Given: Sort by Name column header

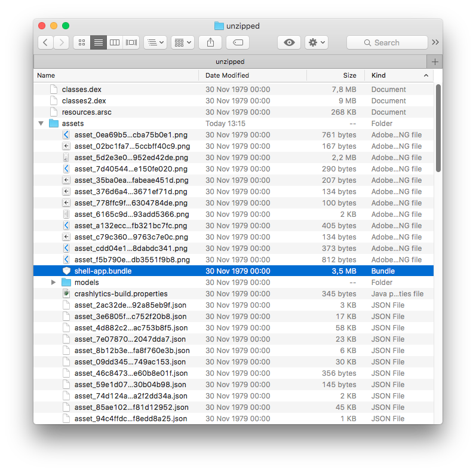Looking at the screenshot, I should pos(116,75).
